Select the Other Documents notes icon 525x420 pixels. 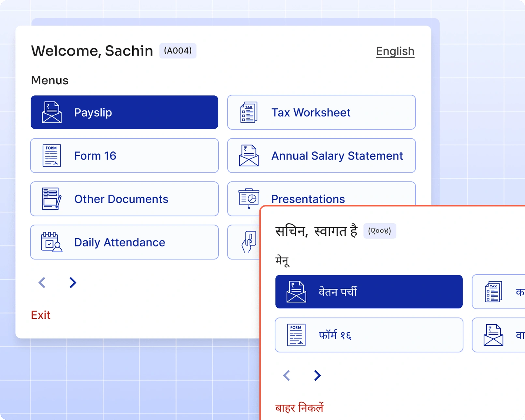click(x=51, y=199)
